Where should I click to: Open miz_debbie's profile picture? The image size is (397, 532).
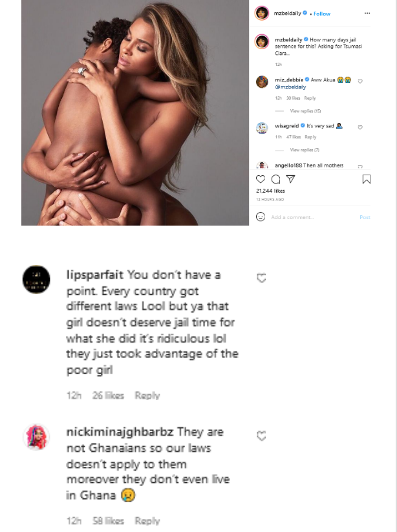coord(262,81)
